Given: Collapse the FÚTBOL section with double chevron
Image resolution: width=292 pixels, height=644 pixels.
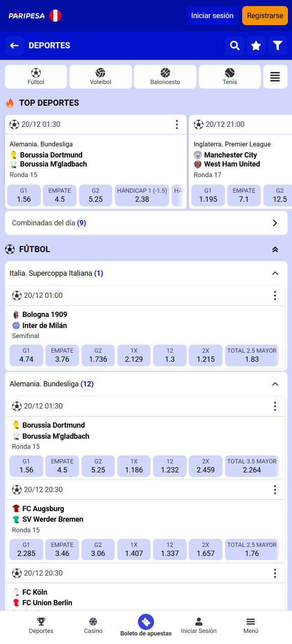Looking at the screenshot, I should coord(275,249).
